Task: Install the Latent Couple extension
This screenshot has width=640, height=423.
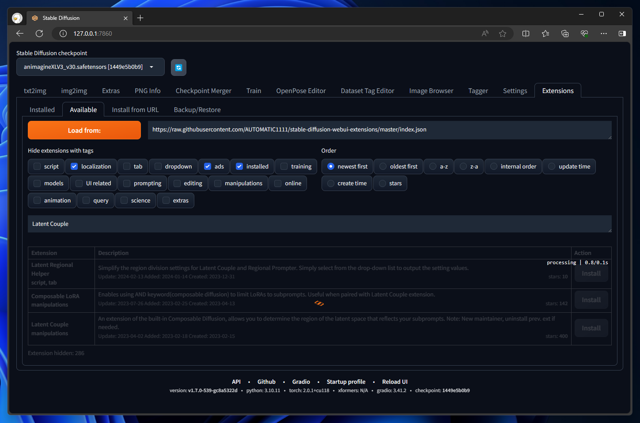Action: pos(591,328)
